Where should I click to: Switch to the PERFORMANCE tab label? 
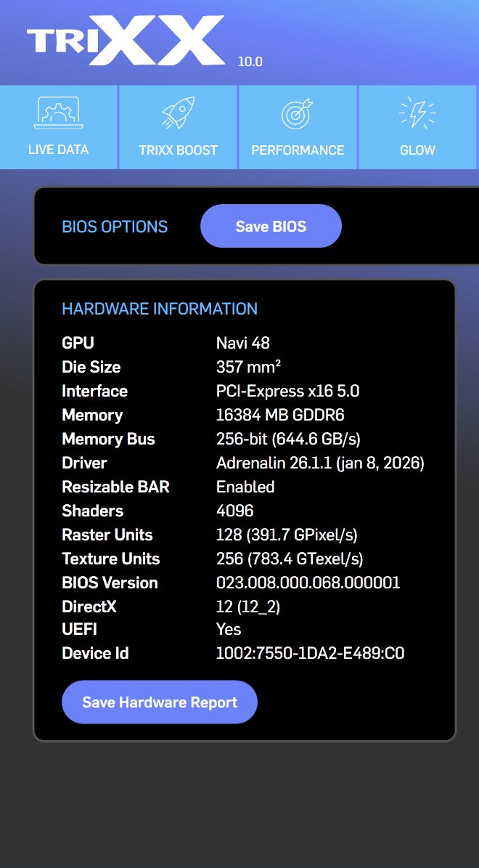coord(298,150)
